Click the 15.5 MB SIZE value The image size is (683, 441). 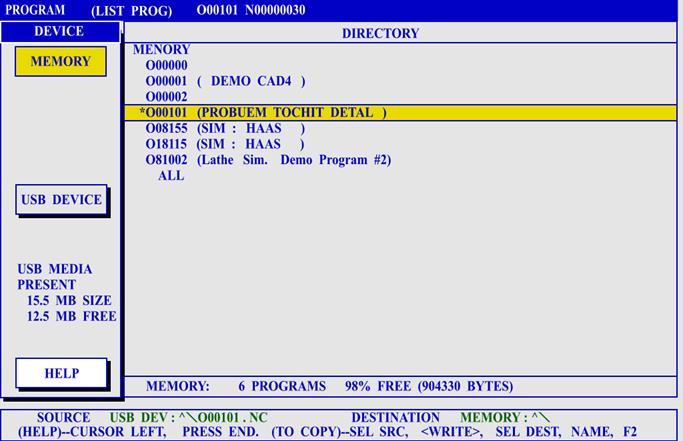click(x=69, y=301)
